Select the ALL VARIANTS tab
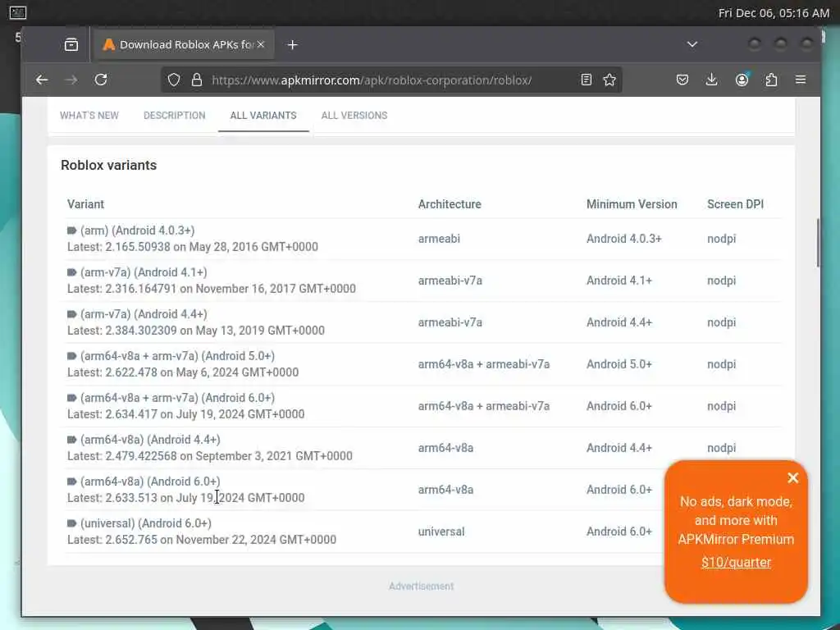 [263, 115]
